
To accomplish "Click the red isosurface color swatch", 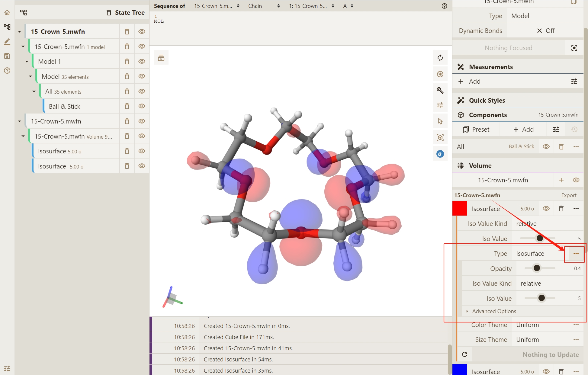I will click(x=459, y=209).
